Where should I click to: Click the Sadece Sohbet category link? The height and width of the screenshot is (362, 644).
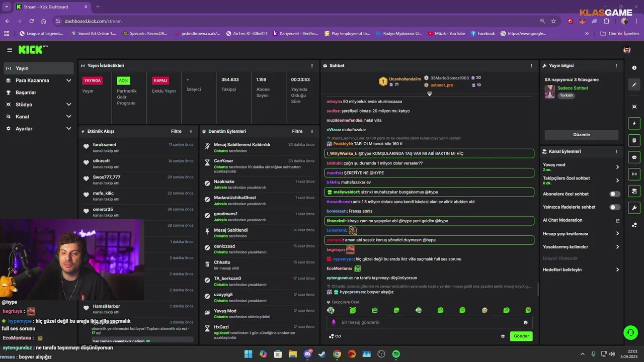click(x=573, y=88)
